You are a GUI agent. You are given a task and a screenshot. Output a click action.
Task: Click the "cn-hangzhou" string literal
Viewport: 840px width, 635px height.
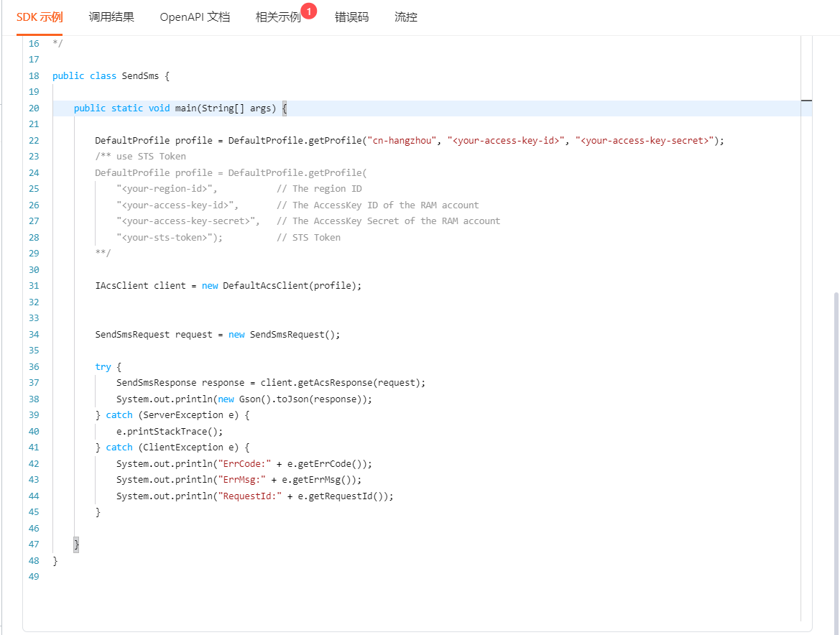(x=402, y=141)
